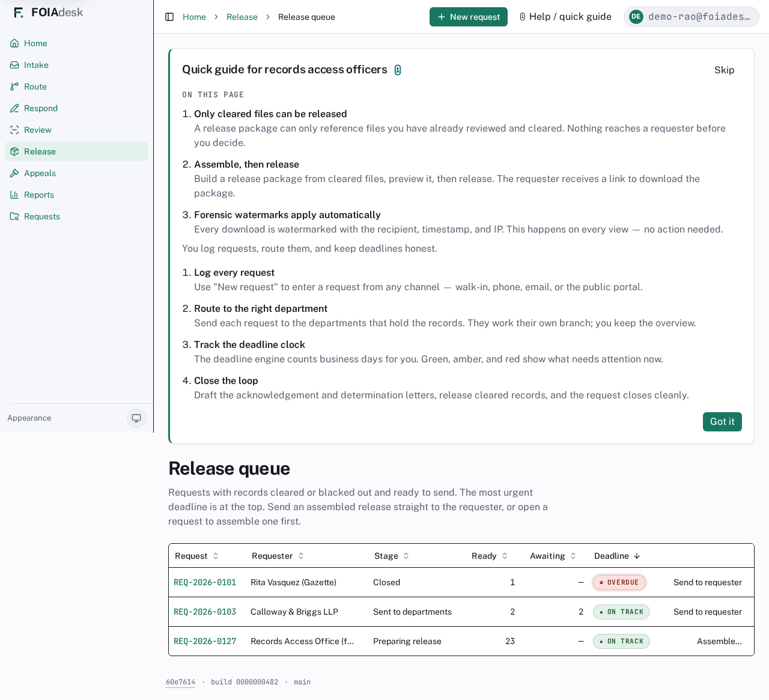Image resolution: width=769 pixels, height=700 pixels.
Task: Click the Appeals gavel icon
Action: (x=14, y=173)
